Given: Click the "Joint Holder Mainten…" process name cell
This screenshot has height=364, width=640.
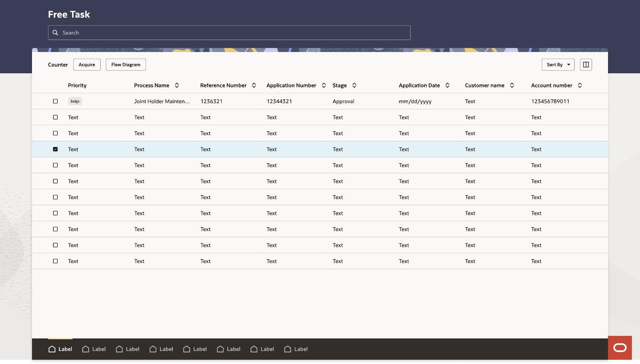Looking at the screenshot, I should click(x=162, y=101).
